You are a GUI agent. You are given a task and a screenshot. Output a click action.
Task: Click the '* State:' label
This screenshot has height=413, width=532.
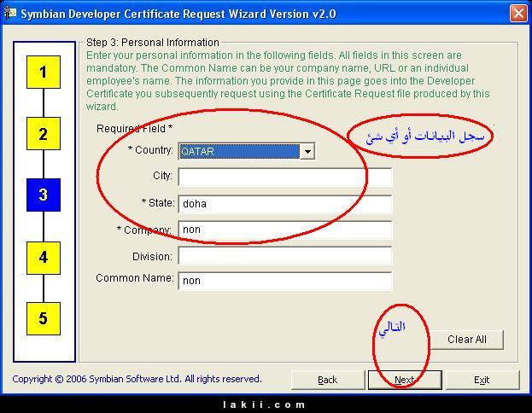click(x=158, y=203)
